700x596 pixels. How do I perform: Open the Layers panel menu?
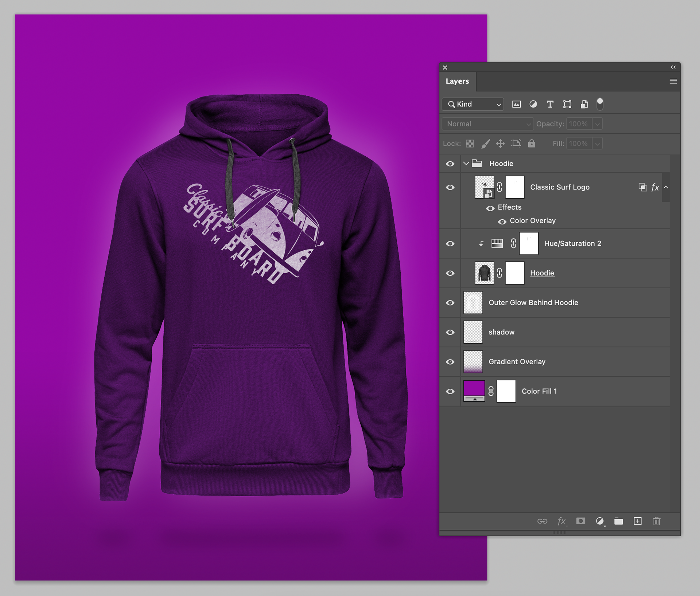click(x=673, y=81)
